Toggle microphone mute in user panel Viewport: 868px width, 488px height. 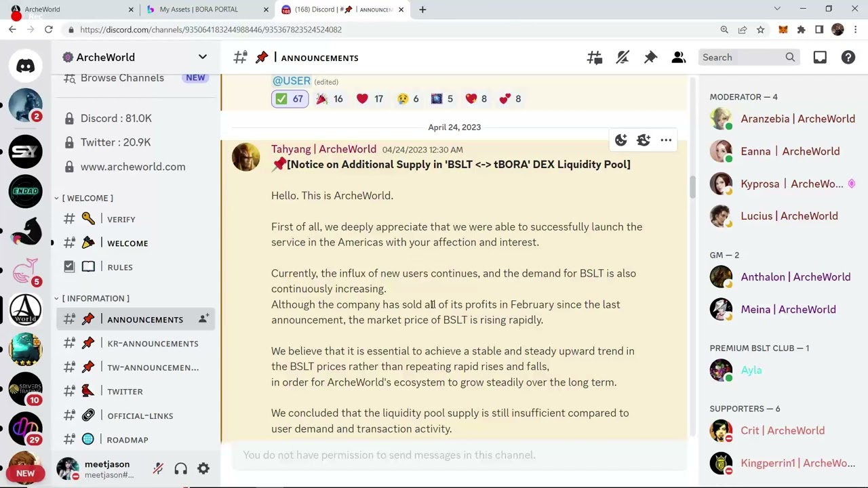point(158,468)
